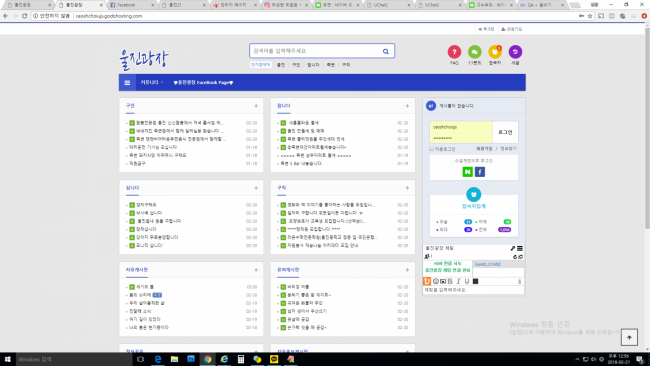Open the Facebook Page link in navbar
This screenshot has height=366, width=650.
click(203, 82)
